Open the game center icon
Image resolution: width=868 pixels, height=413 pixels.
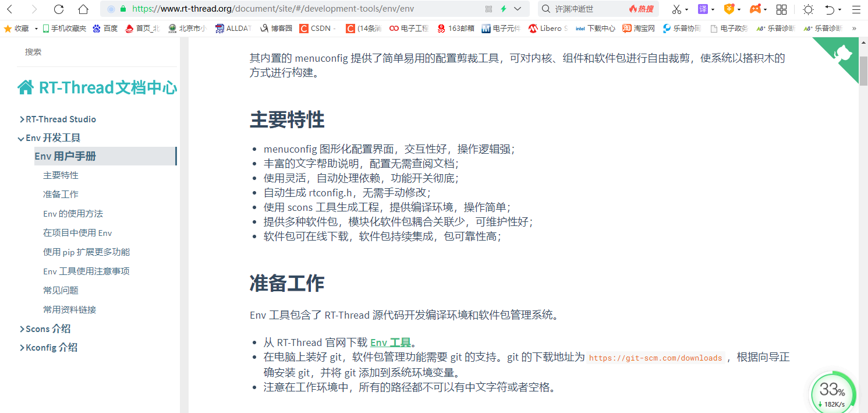coord(755,9)
